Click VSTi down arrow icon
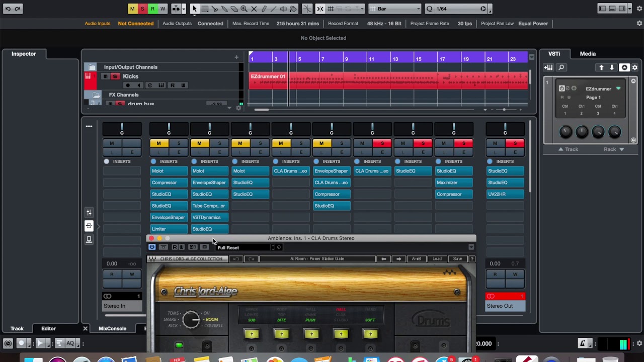This screenshot has width=644, height=362. click(612, 67)
